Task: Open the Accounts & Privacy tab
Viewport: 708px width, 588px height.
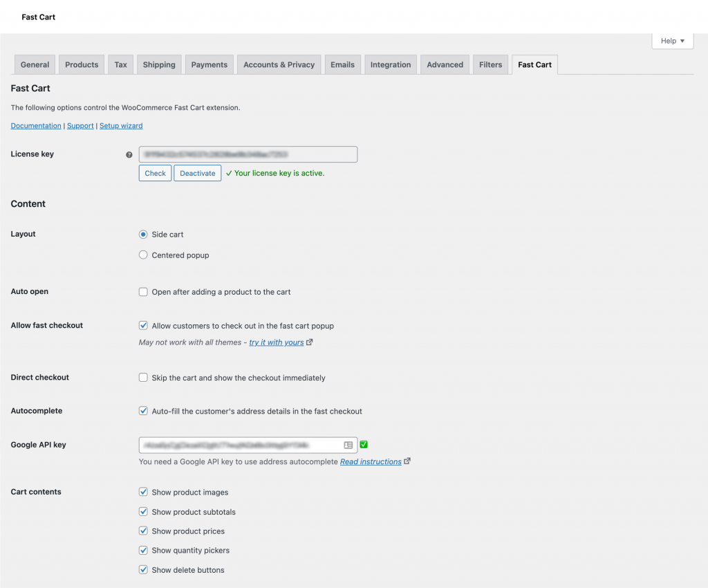Action: (279, 65)
